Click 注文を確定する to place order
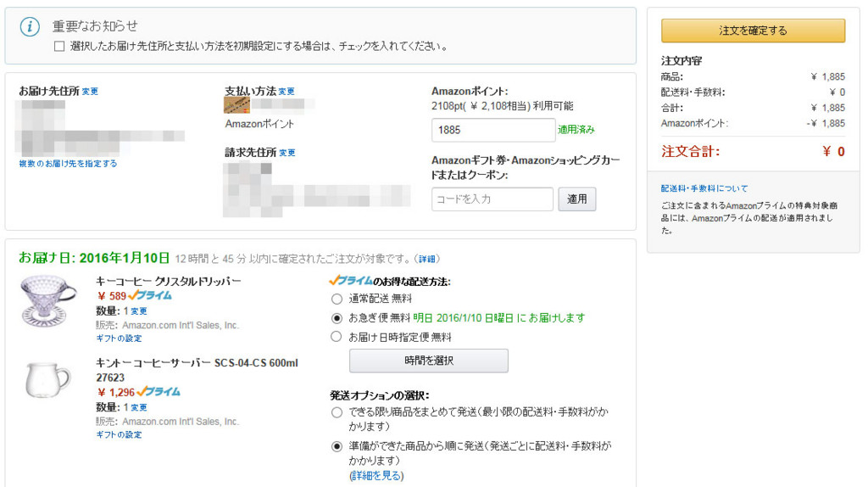 pyautogui.click(x=753, y=31)
